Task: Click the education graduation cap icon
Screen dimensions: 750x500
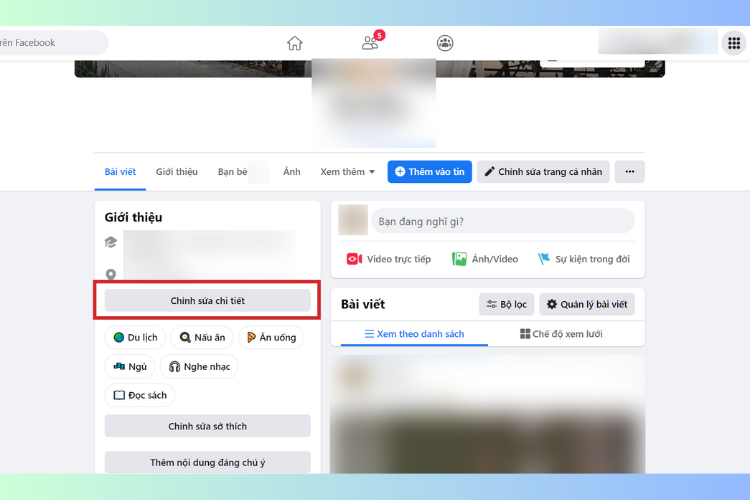Action: 110,242
